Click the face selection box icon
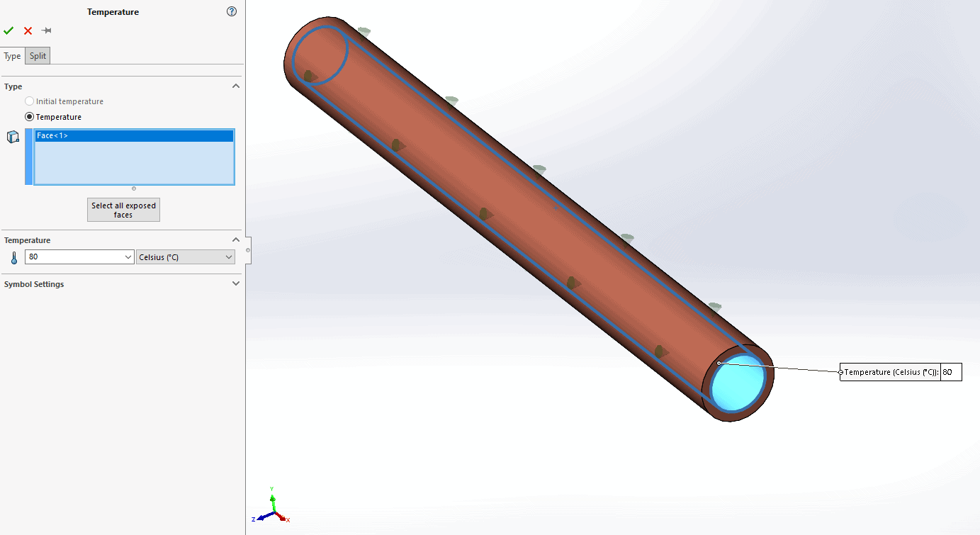 tap(13, 137)
